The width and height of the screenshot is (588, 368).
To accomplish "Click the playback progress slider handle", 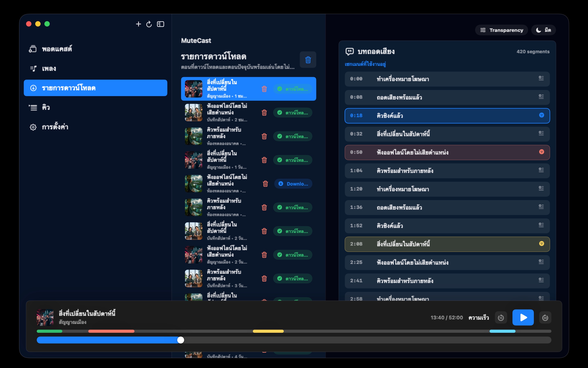I will (x=180, y=340).
